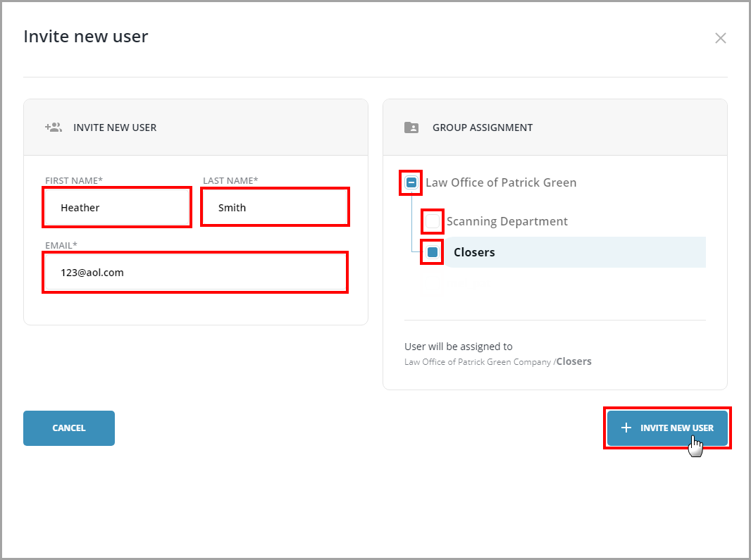Click the Cancel button

pos(68,428)
